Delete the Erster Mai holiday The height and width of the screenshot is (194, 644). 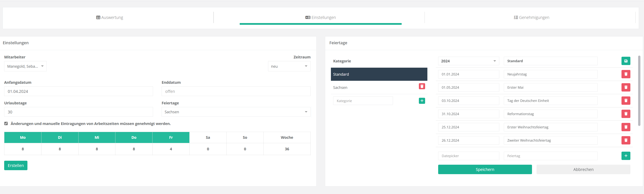(625, 88)
